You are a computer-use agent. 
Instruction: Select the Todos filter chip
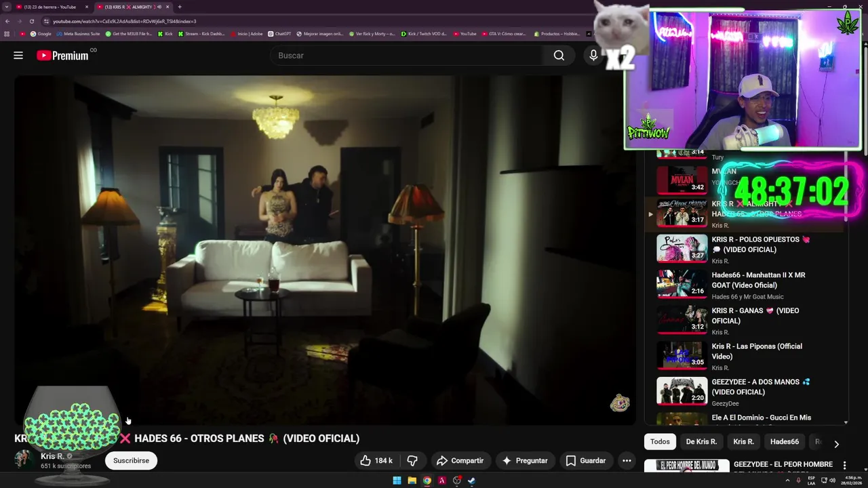click(x=660, y=442)
